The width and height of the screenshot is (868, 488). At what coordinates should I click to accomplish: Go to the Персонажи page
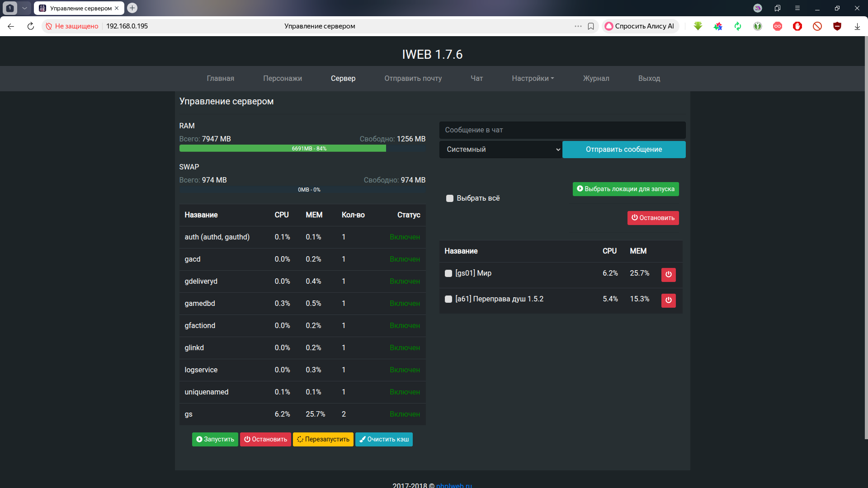(x=282, y=79)
